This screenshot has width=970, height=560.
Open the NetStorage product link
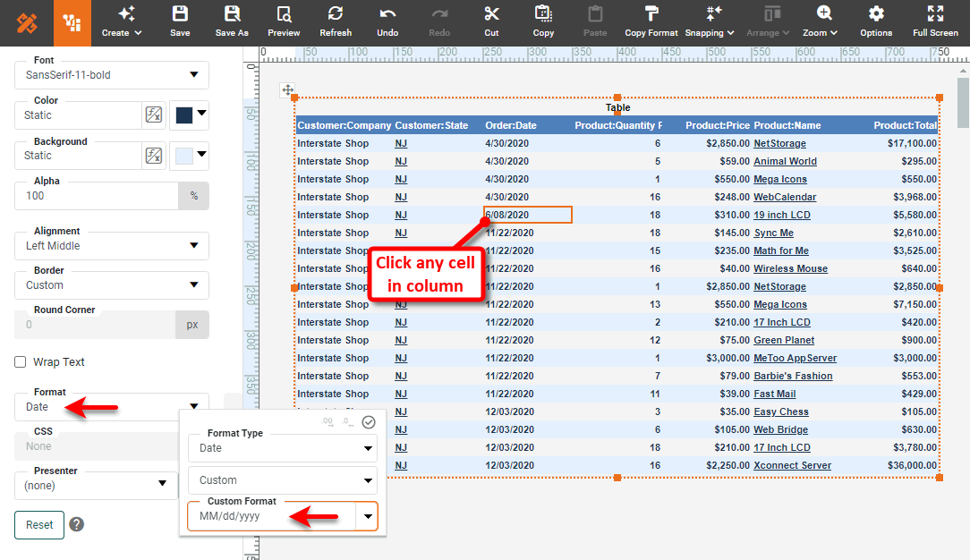point(779,143)
